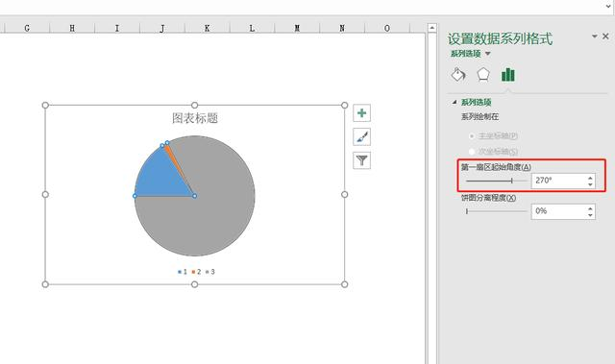Select column J header
The height and width of the screenshot is (364, 615).
[x=162, y=28]
